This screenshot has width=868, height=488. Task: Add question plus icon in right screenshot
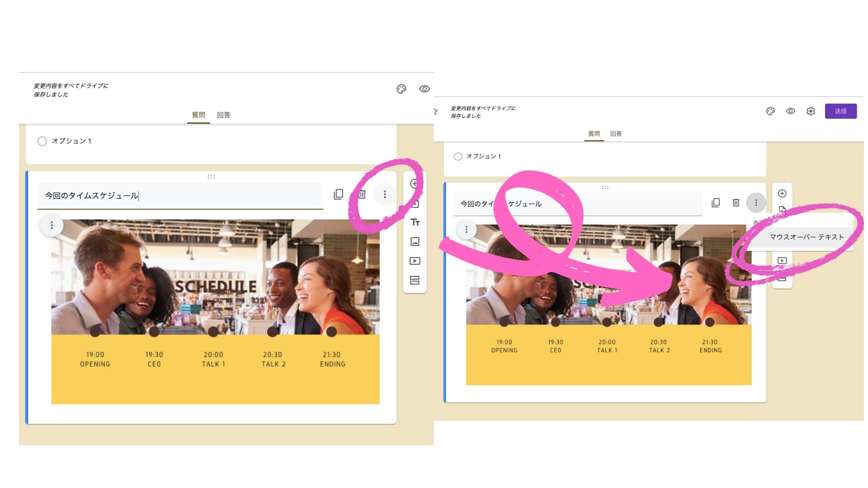coord(782,193)
